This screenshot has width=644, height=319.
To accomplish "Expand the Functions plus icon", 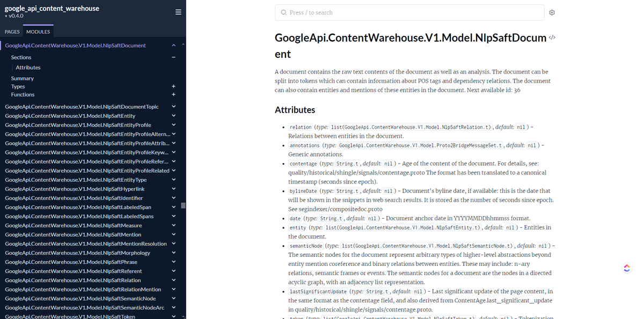I will pyautogui.click(x=173, y=94).
